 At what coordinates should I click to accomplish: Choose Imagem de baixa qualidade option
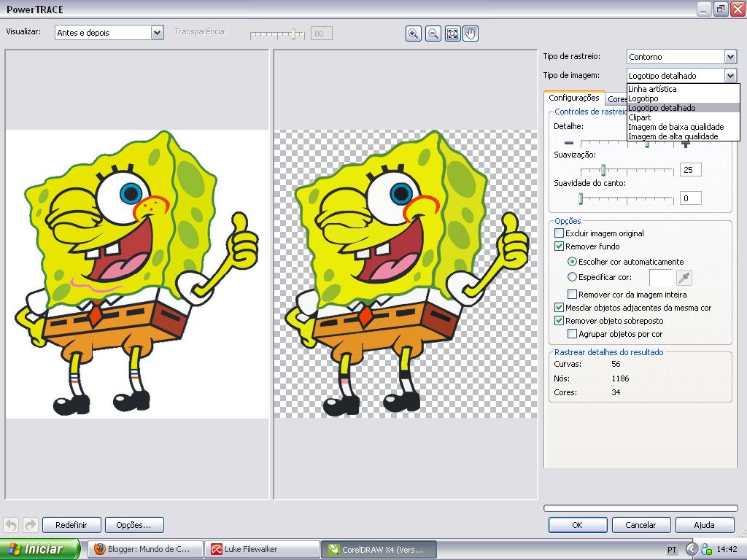click(683, 127)
